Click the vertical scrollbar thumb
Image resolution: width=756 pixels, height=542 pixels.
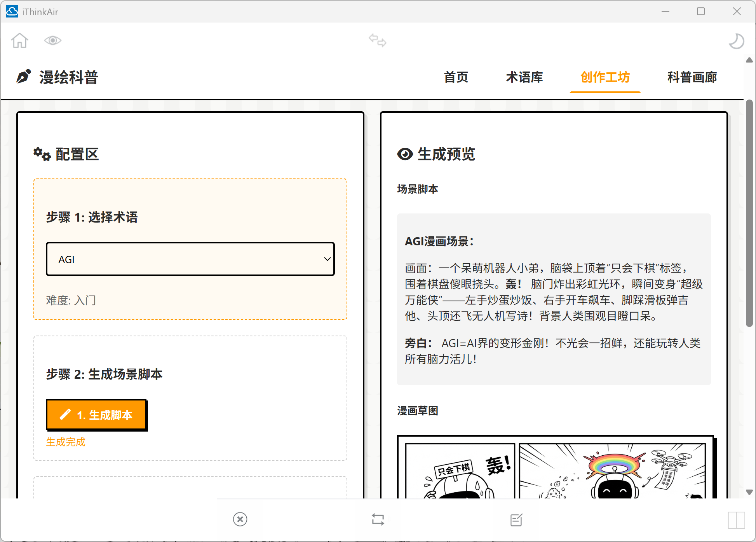click(x=749, y=213)
